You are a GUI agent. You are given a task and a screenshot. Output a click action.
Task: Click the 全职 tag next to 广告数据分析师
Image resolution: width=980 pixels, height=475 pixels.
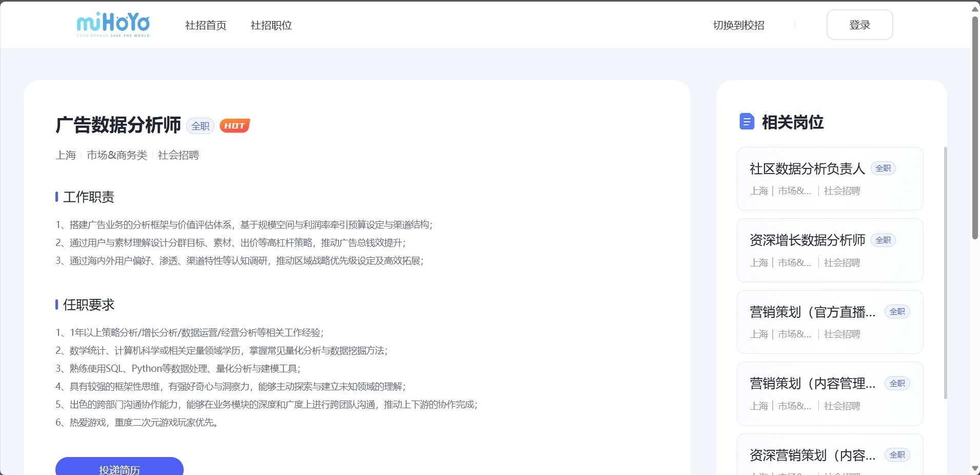[200, 126]
